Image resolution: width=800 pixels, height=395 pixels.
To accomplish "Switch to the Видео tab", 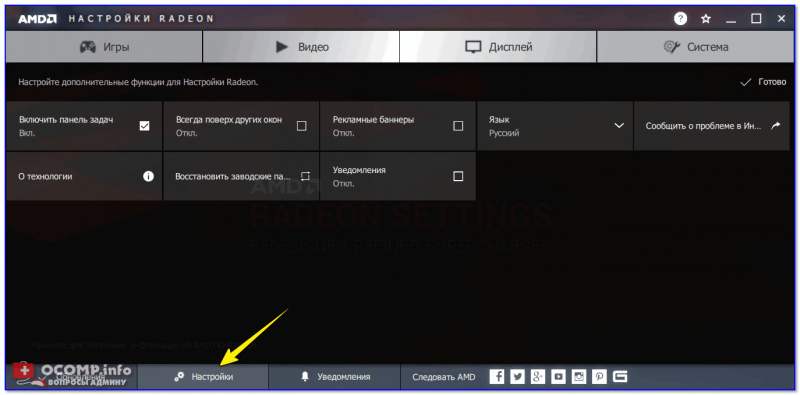I will click(301, 47).
